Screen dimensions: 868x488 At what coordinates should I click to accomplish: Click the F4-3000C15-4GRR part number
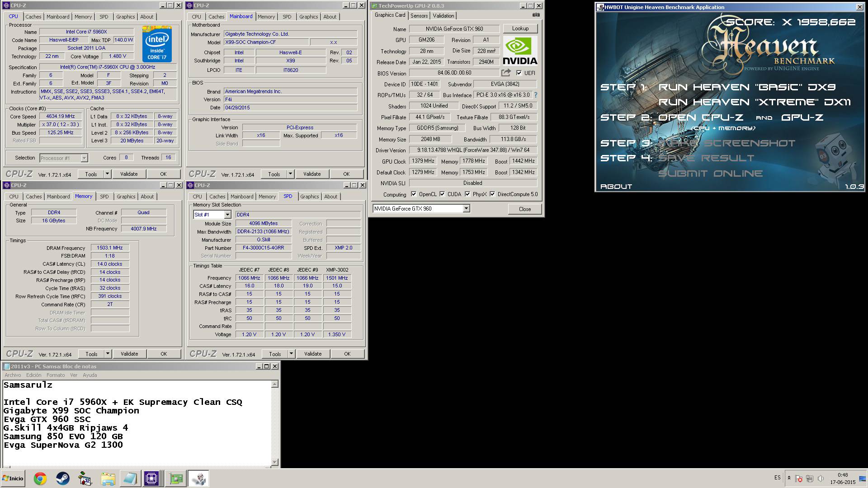(263, 248)
